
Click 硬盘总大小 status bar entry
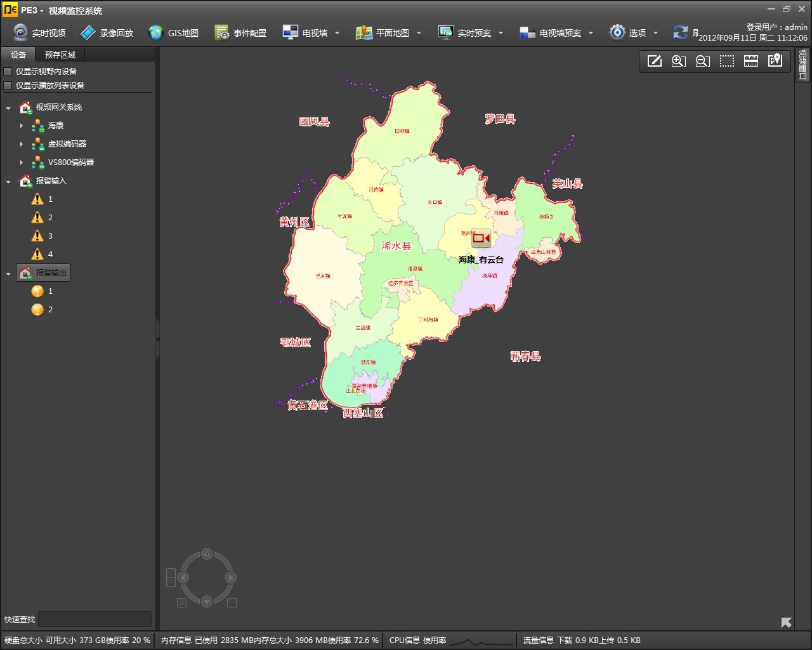click(x=77, y=640)
